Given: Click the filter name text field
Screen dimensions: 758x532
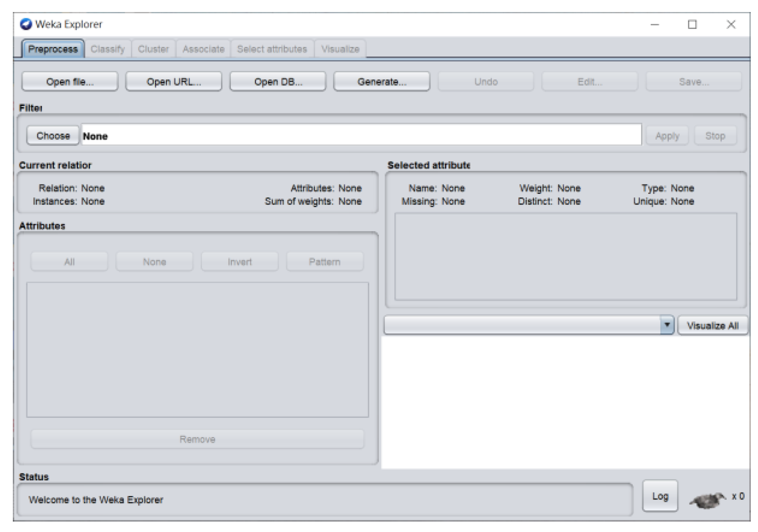Looking at the screenshot, I should pyautogui.click(x=361, y=136).
